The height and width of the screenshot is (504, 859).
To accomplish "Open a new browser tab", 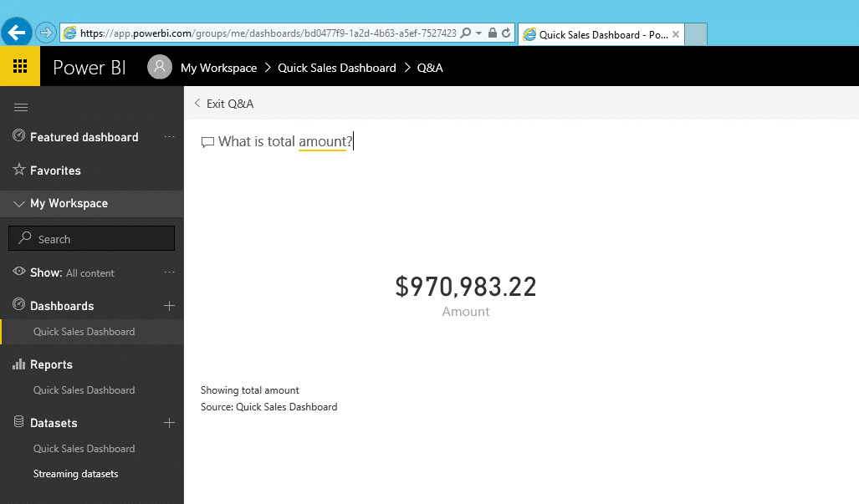I will pos(696,34).
